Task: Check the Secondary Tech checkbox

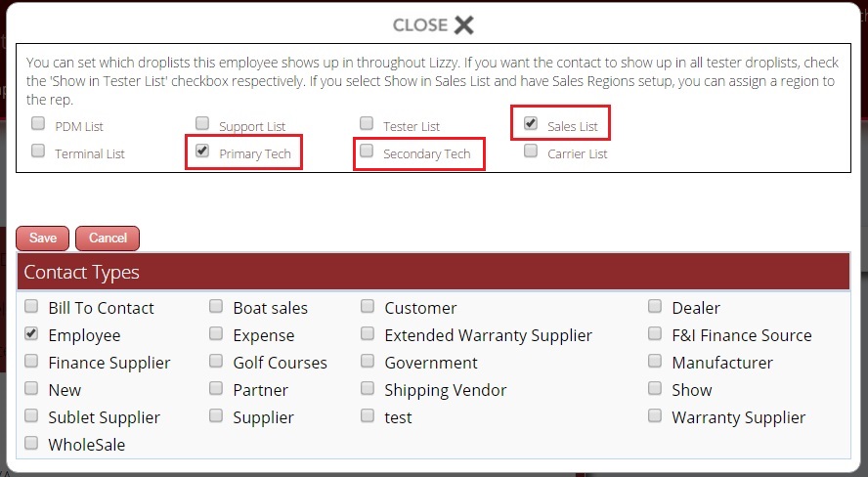Action: click(x=367, y=152)
